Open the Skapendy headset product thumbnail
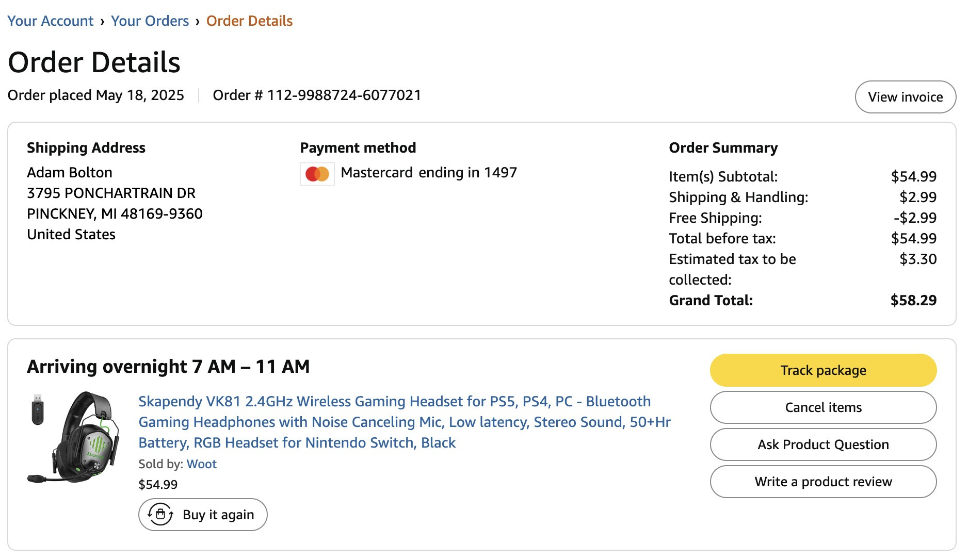 [x=74, y=437]
